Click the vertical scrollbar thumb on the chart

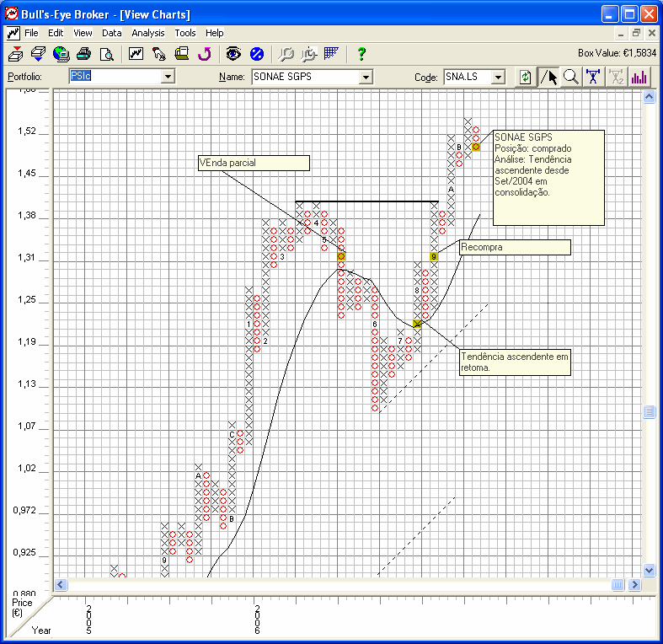(x=649, y=411)
